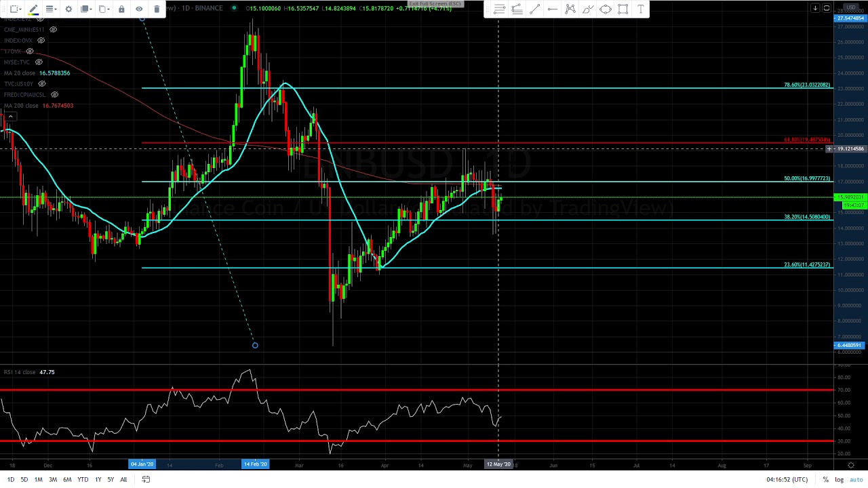Image resolution: width=868 pixels, height=488 pixels.
Task: Set the time range to 1D
Action: coord(11,480)
